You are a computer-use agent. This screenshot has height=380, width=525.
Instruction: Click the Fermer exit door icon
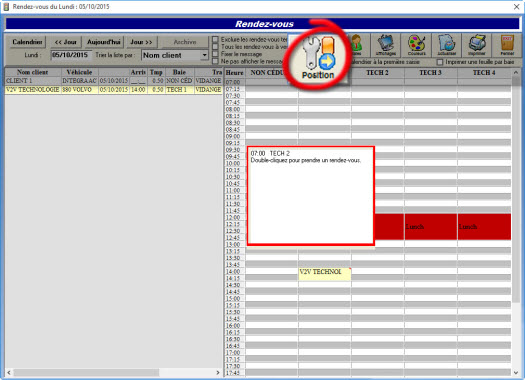507,45
